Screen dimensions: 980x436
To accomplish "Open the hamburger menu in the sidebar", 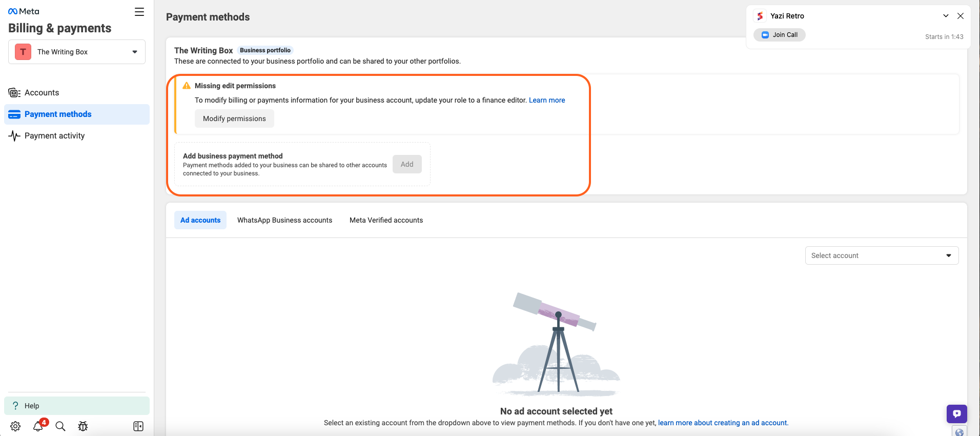I will tap(139, 12).
